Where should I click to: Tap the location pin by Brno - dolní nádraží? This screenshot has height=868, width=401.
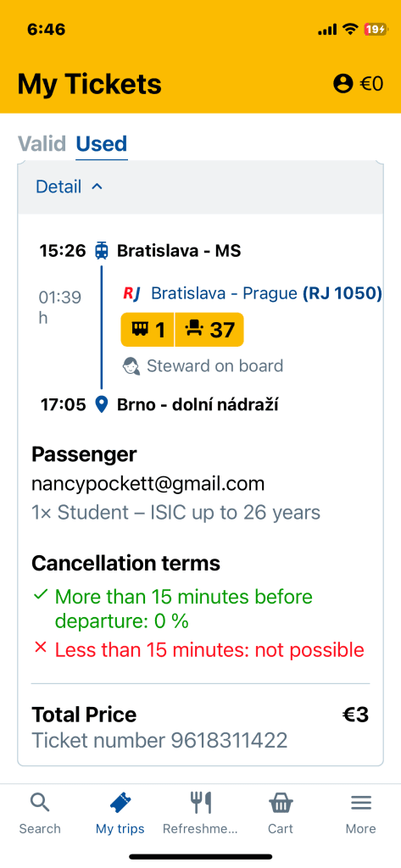pos(102,404)
